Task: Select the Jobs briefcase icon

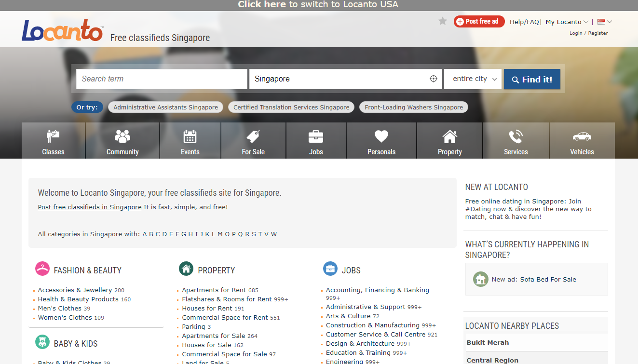Action: click(x=316, y=137)
